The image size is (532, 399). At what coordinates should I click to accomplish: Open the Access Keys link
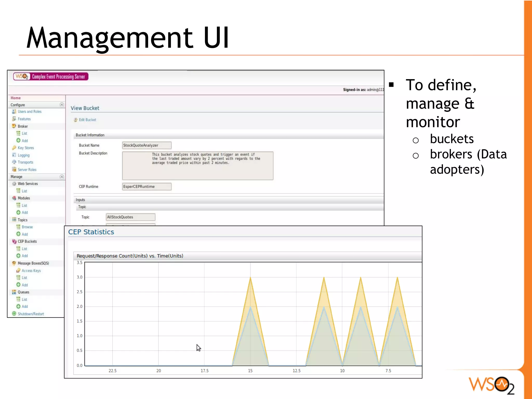tap(31, 270)
